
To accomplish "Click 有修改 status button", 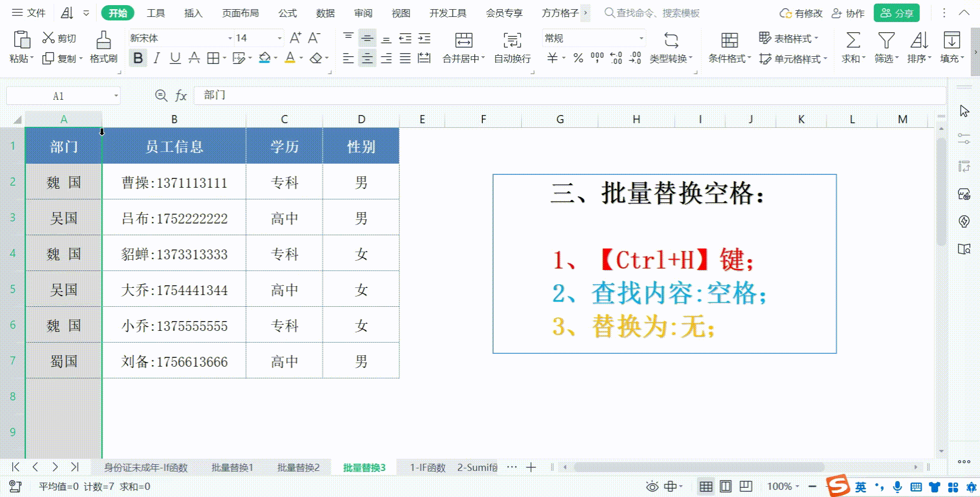I will click(x=801, y=13).
